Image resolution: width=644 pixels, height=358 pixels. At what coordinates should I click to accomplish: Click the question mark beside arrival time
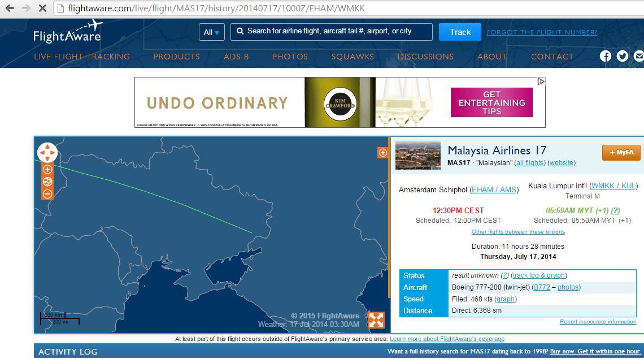click(615, 210)
